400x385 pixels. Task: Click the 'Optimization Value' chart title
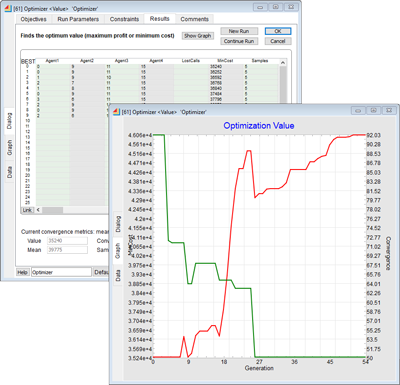(259, 126)
